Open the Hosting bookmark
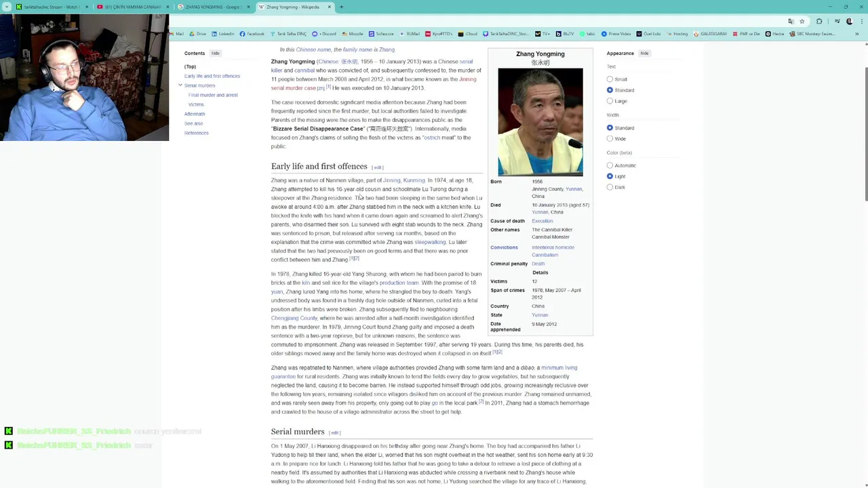 tap(677, 34)
